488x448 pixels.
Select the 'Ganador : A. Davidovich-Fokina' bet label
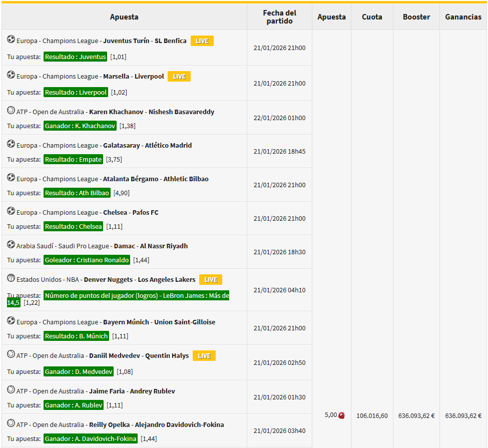click(91, 439)
